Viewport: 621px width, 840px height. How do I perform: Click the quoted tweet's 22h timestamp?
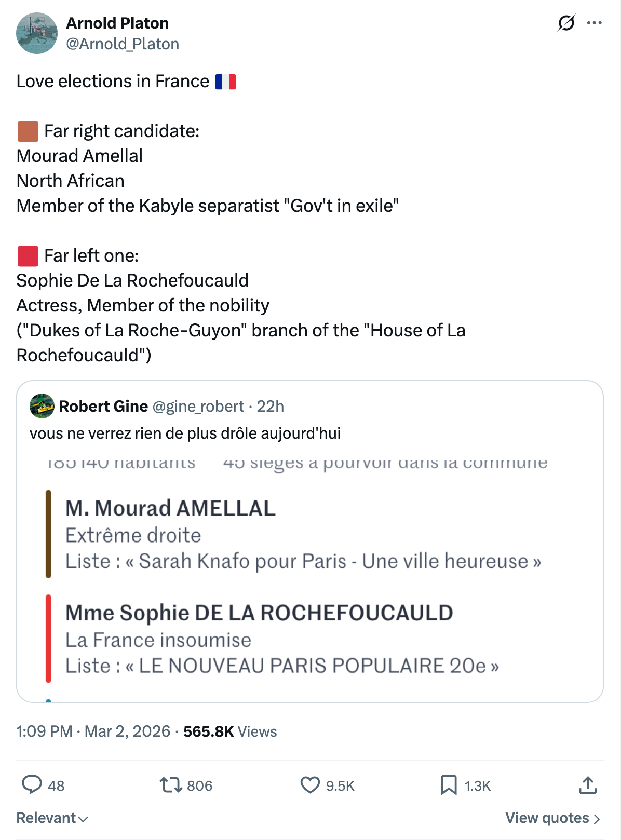click(271, 406)
